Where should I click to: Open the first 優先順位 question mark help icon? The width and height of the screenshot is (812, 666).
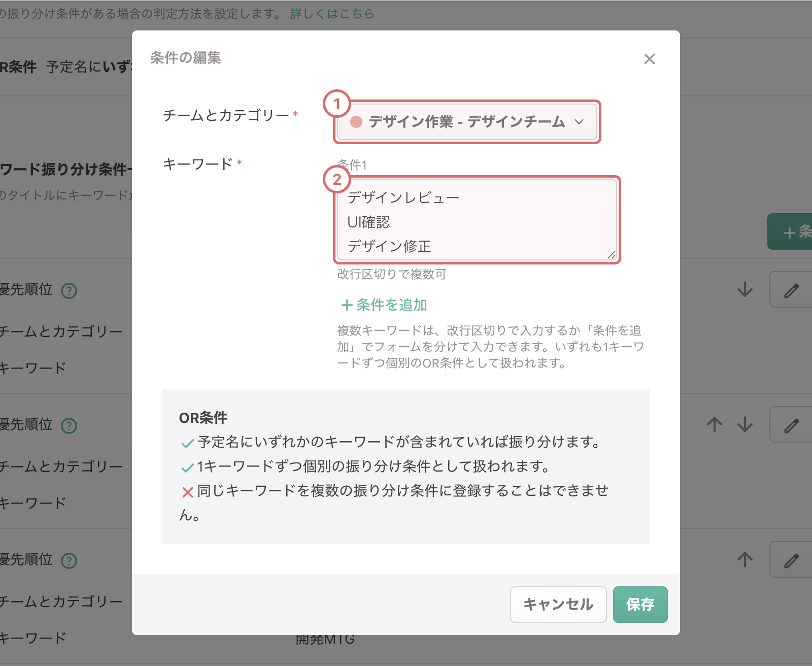point(70,291)
